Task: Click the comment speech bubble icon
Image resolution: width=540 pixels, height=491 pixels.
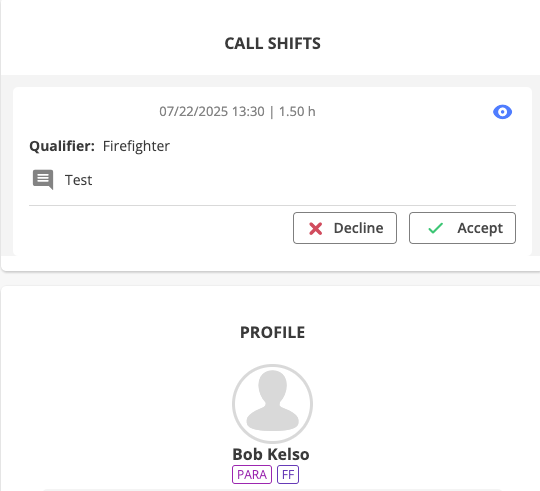Action: pos(43,179)
